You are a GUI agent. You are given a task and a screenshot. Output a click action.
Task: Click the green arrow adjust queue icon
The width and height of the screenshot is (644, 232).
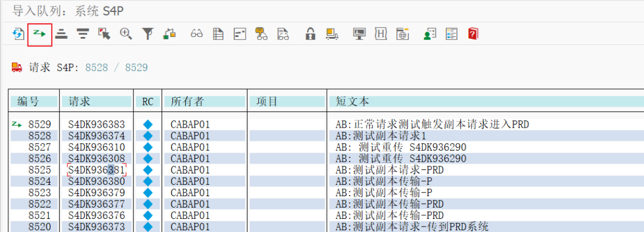pos(40,33)
